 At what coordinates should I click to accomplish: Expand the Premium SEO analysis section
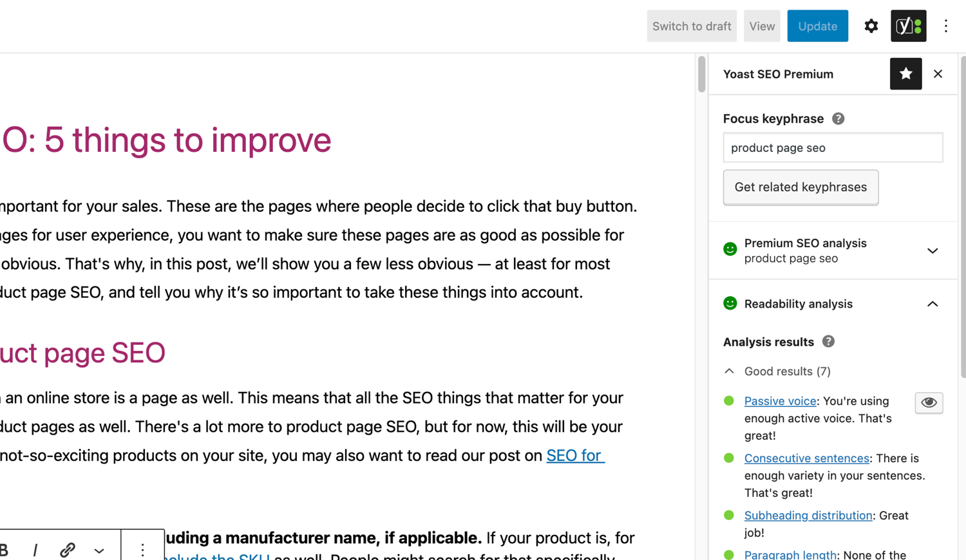click(933, 250)
